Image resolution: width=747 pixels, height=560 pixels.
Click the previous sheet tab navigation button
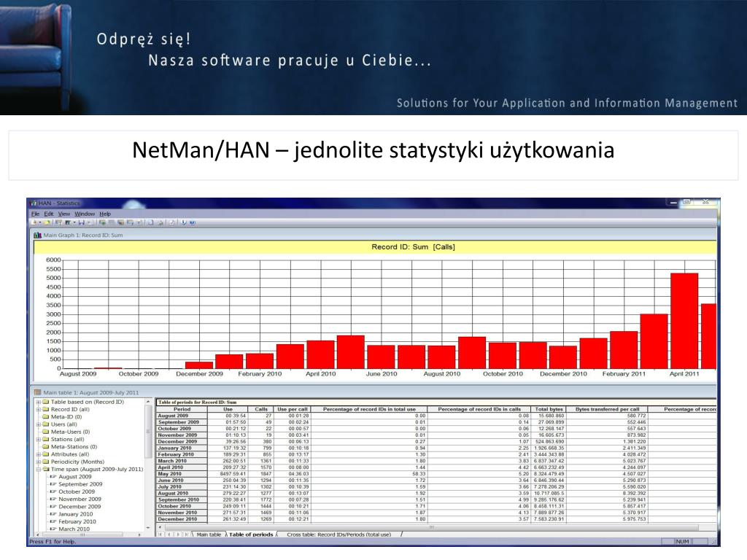tap(169, 534)
